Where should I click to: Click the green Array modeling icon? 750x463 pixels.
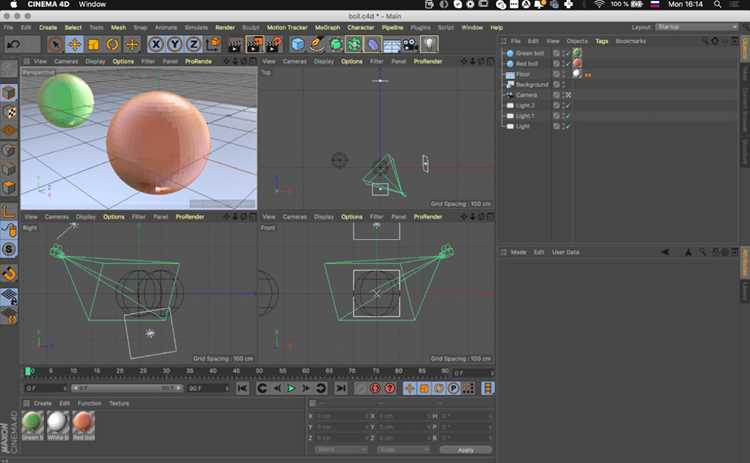pos(354,44)
